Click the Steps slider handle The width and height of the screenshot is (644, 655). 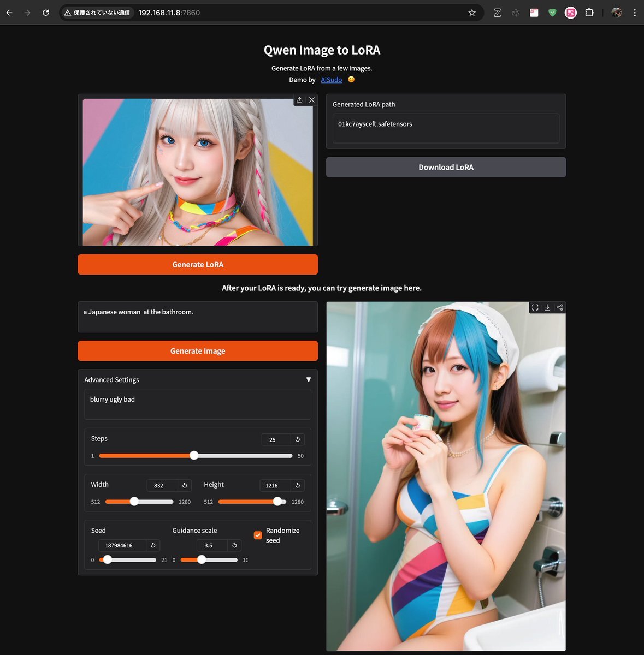click(x=194, y=456)
